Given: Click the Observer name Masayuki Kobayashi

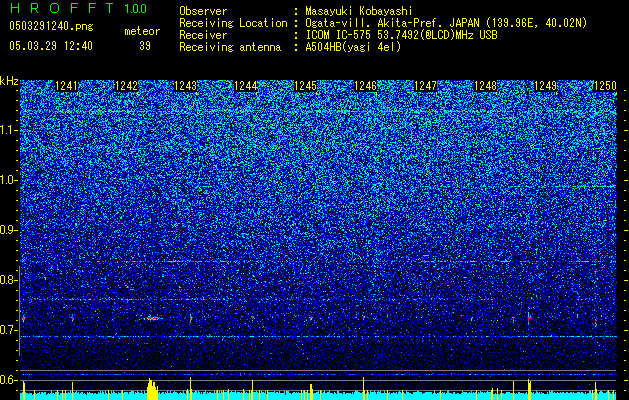Looking at the screenshot, I should tap(359, 11).
